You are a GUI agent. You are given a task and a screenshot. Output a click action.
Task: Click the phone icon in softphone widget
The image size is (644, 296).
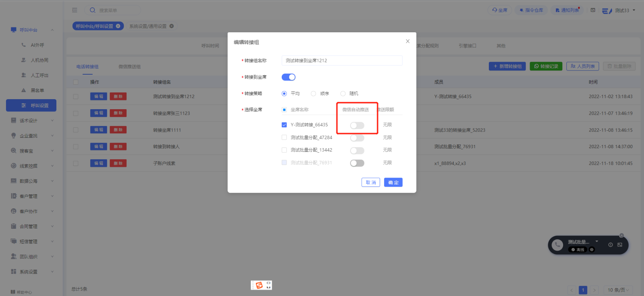557,245
